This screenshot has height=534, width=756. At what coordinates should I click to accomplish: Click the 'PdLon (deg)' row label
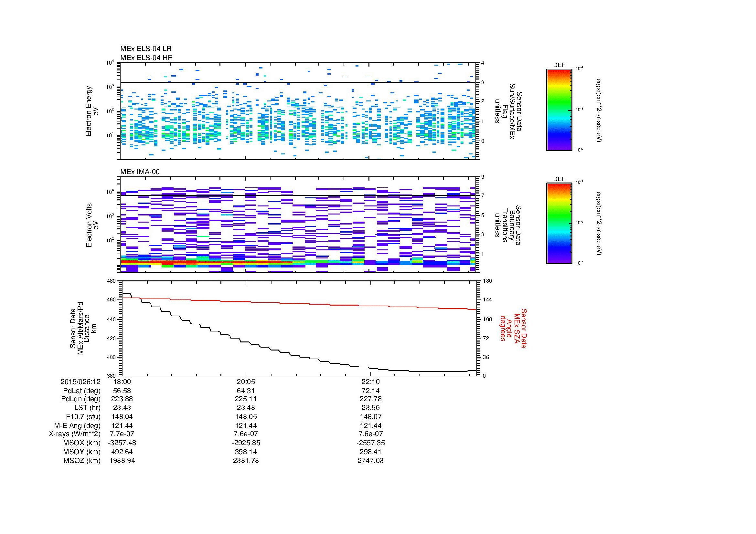[81, 399]
